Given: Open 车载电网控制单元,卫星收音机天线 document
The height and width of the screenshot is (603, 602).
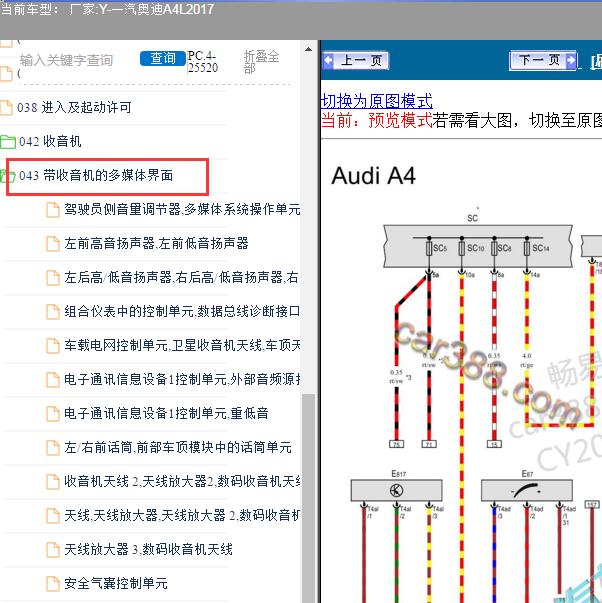Looking at the screenshot, I should coord(182,345).
